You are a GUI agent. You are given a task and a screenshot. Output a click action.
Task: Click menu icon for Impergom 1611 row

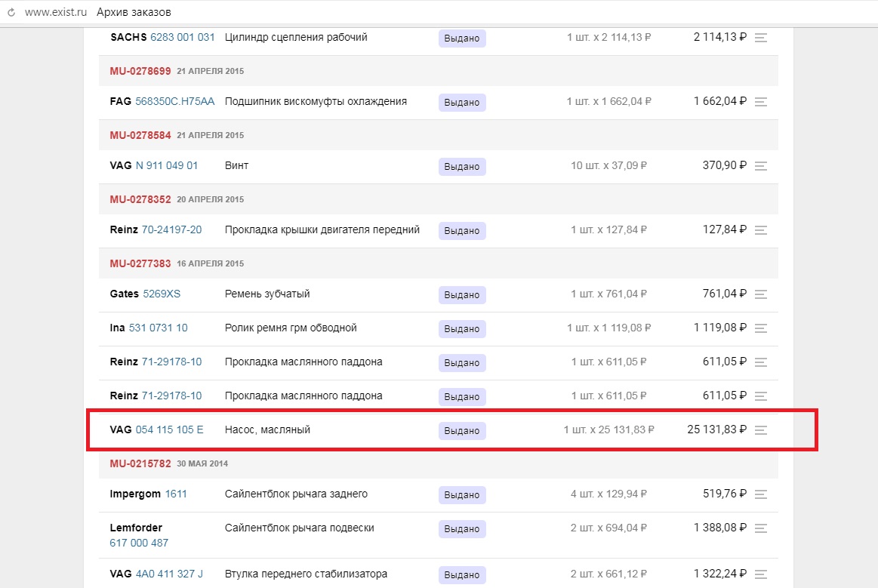pos(761,494)
